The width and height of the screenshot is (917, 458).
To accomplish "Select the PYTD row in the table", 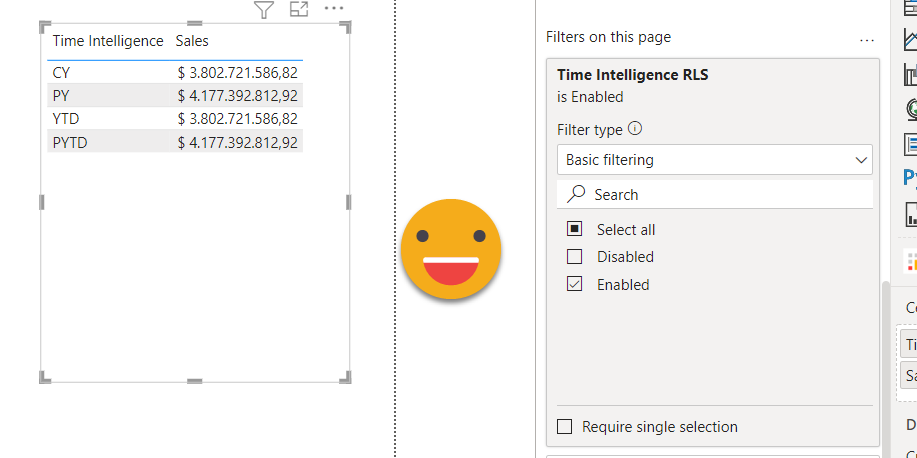I will tap(70, 143).
